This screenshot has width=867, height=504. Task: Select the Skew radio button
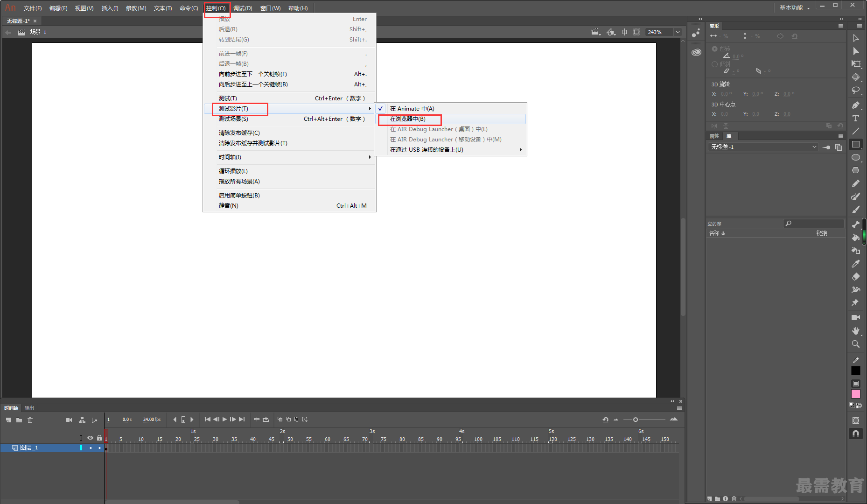click(x=715, y=64)
